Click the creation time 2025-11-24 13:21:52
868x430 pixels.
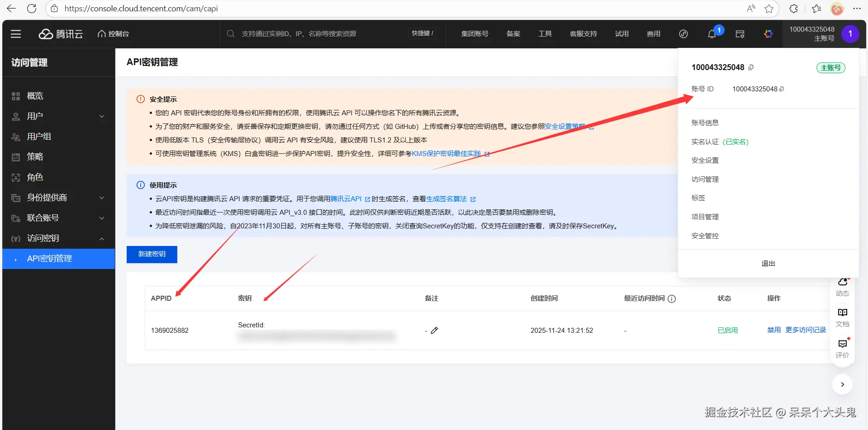(562, 331)
